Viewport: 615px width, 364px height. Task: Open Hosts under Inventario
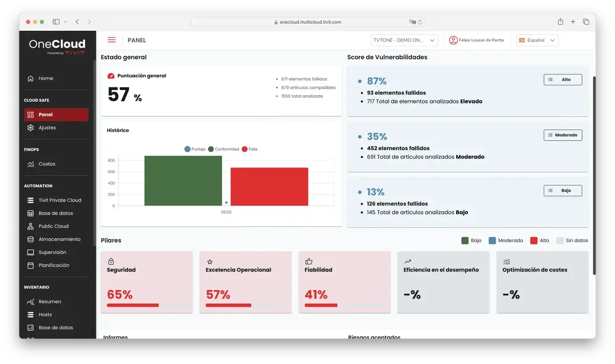point(56,314)
